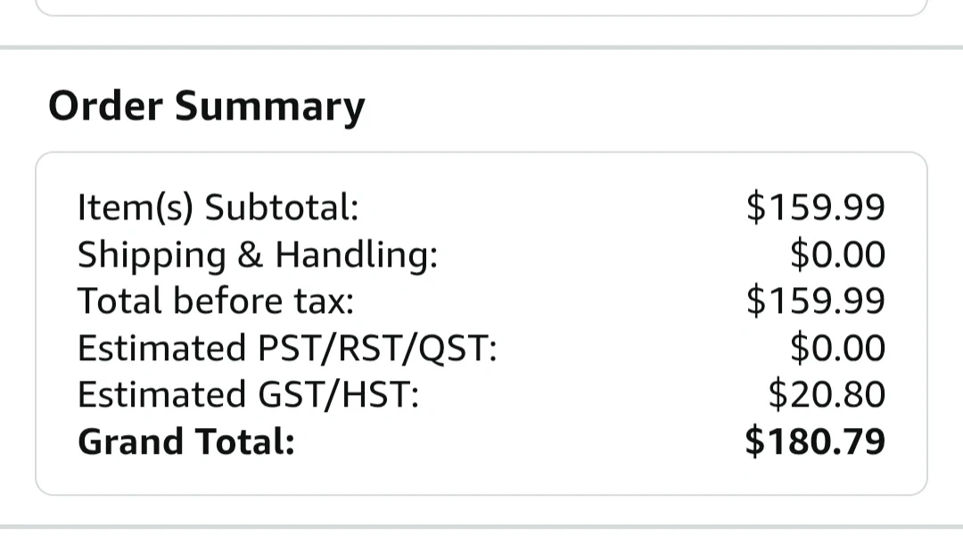Select the bold Grand Total label
This screenshot has width=963, height=560.
coord(185,441)
